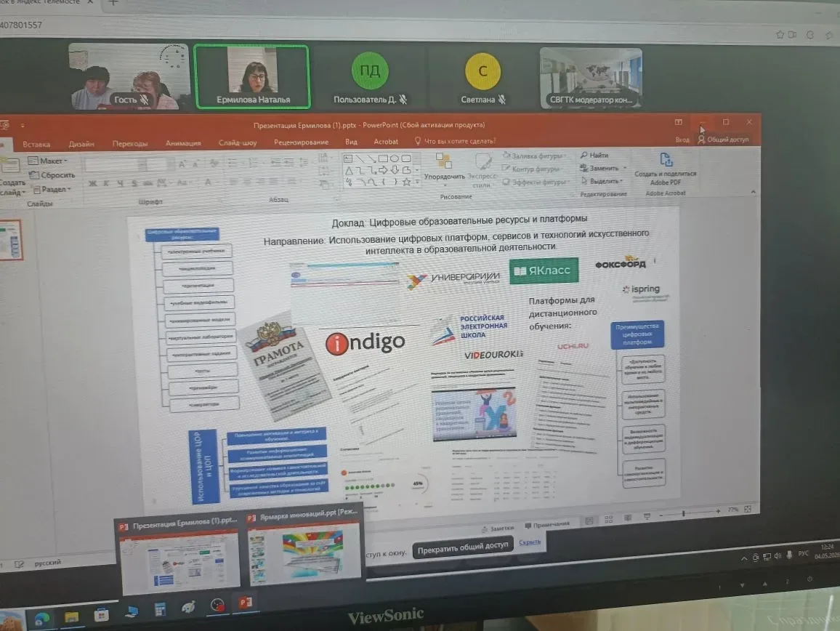Go to the Рецензирование tab
The height and width of the screenshot is (631, 840).
click(x=301, y=142)
